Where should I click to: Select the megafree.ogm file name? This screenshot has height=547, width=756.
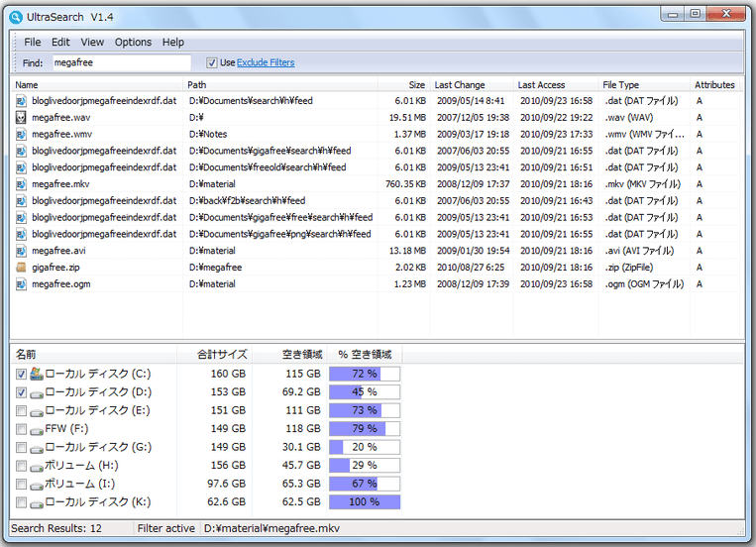pos(61,284)
